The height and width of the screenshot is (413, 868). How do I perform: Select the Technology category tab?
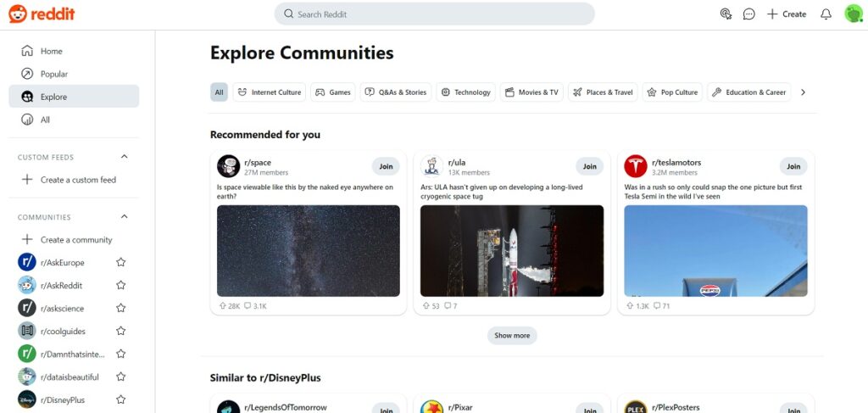465,92
